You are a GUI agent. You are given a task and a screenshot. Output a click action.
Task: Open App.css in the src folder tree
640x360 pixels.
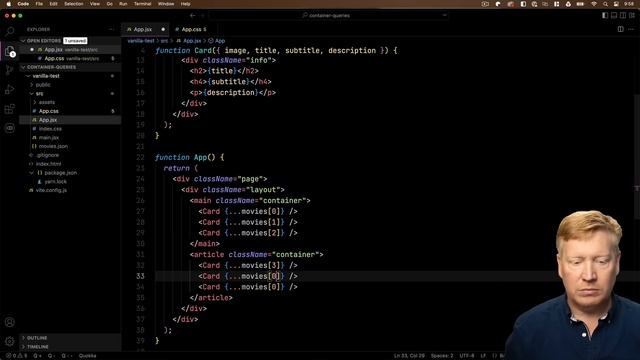click(x=49, y=111)
